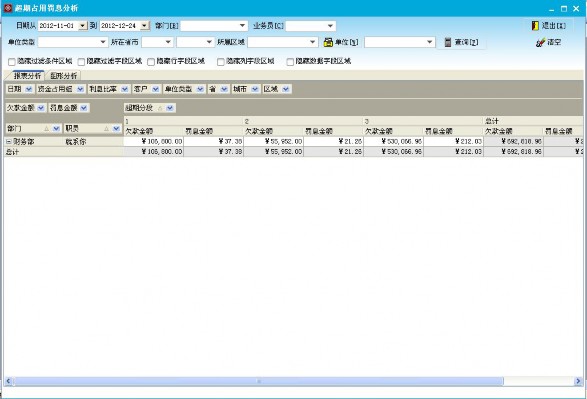Click the 总计 column group header
Image resolution: width=587 pixels, height=399 pixels.
point(533,121)
